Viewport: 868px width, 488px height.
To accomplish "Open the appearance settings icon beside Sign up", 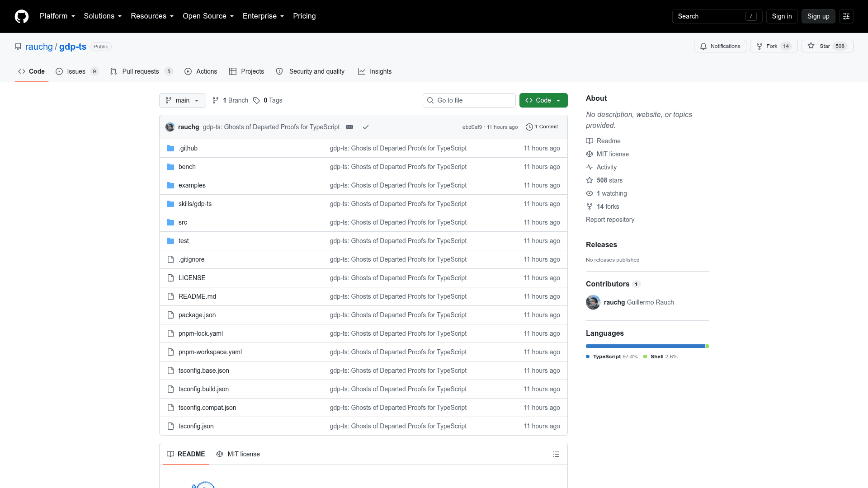I will click(x=846, y=16).
